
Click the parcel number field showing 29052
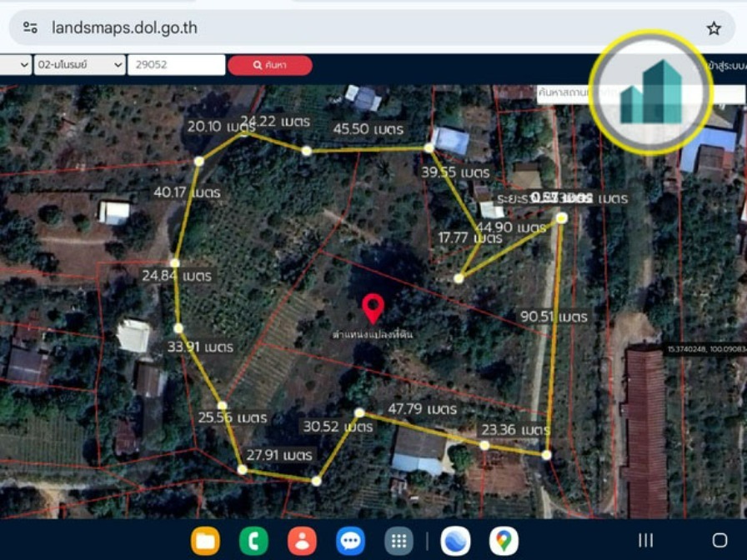[x=176, y=65]
